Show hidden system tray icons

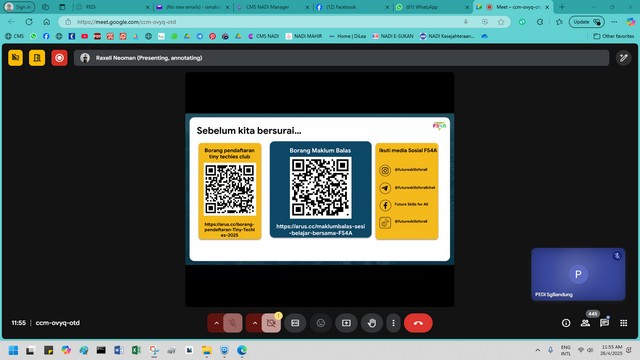pyautogui.click(x=538, y=350)
